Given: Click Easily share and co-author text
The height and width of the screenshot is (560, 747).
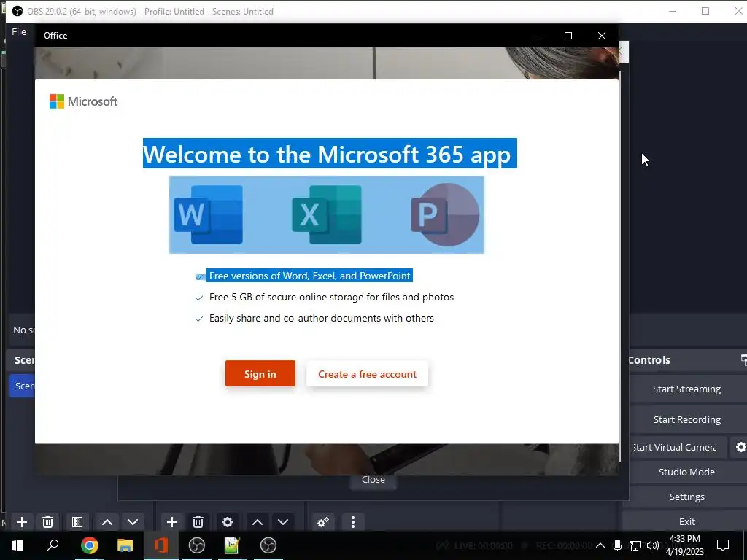Looking at the screenshot, I should 322,318.
